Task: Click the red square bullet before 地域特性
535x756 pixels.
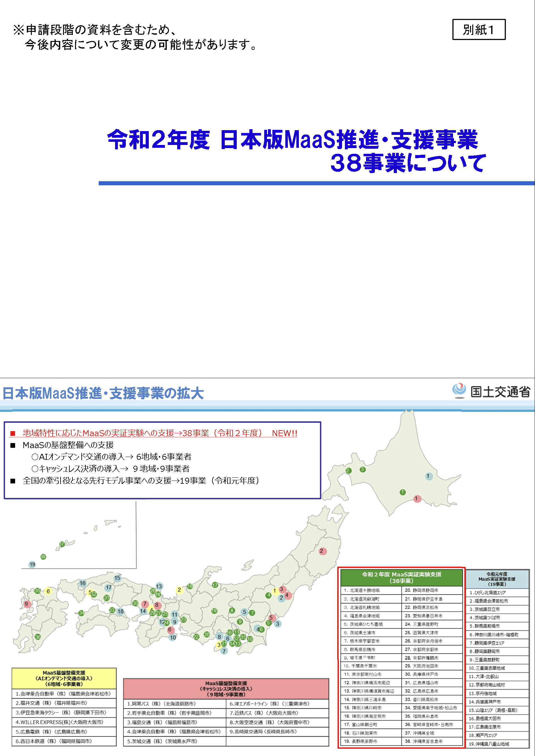Action: pos(13,433)
